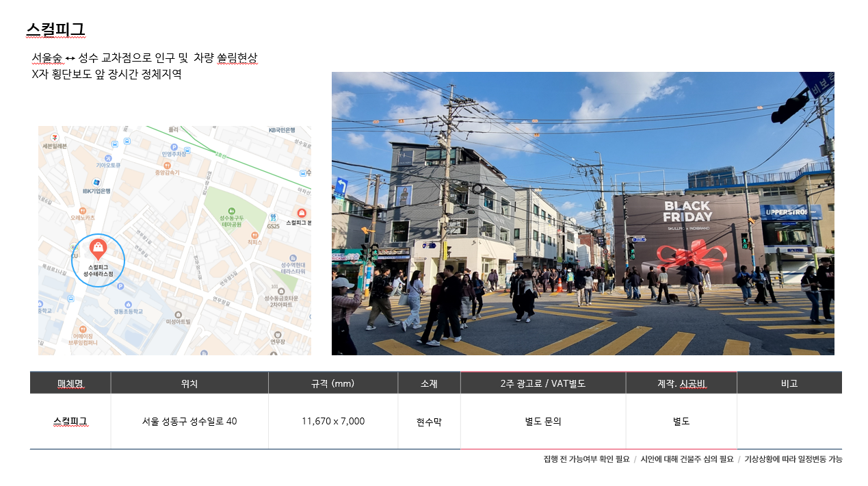Click the 경동초등학교 school icon
The width and height of the screenshot is (868, 486).
[x=129, y=304]
